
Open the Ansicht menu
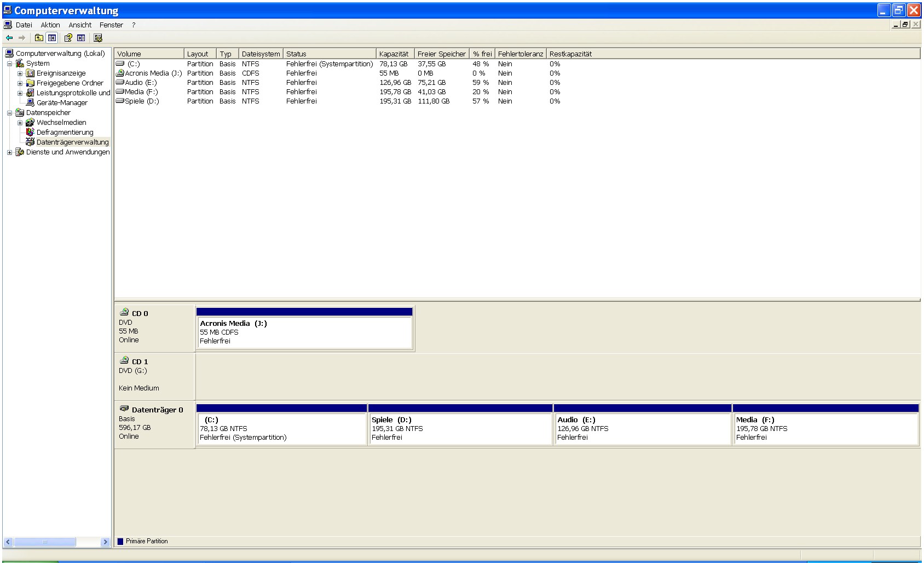pyautogui.click(x=80, y=25)
